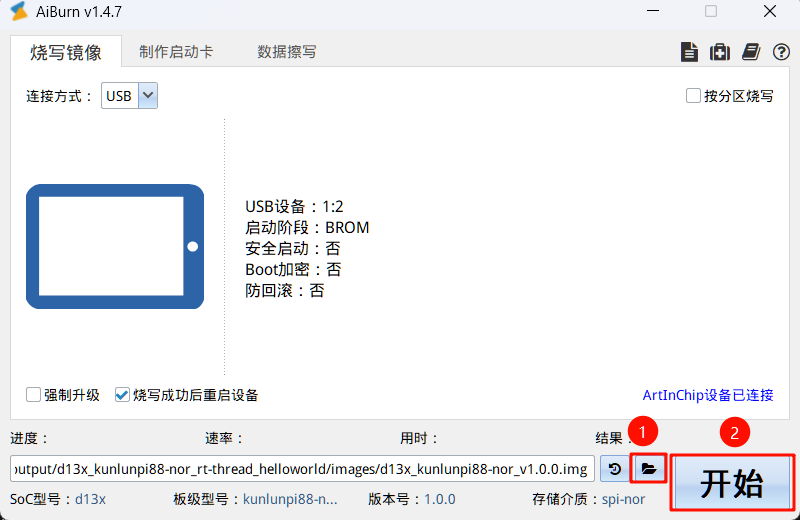Click the 存储介质 value spi-nor
This screenshot has width=800, height=520.
click(x=623, y=499)
